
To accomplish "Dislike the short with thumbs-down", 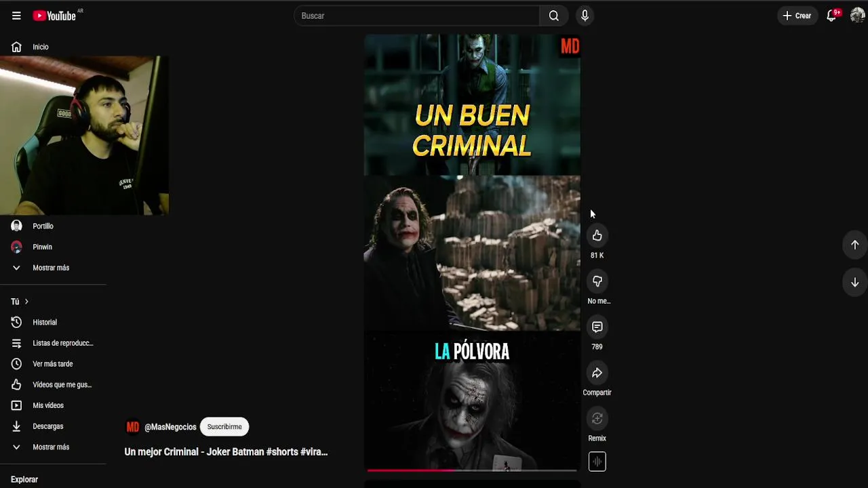I will 597,281.
